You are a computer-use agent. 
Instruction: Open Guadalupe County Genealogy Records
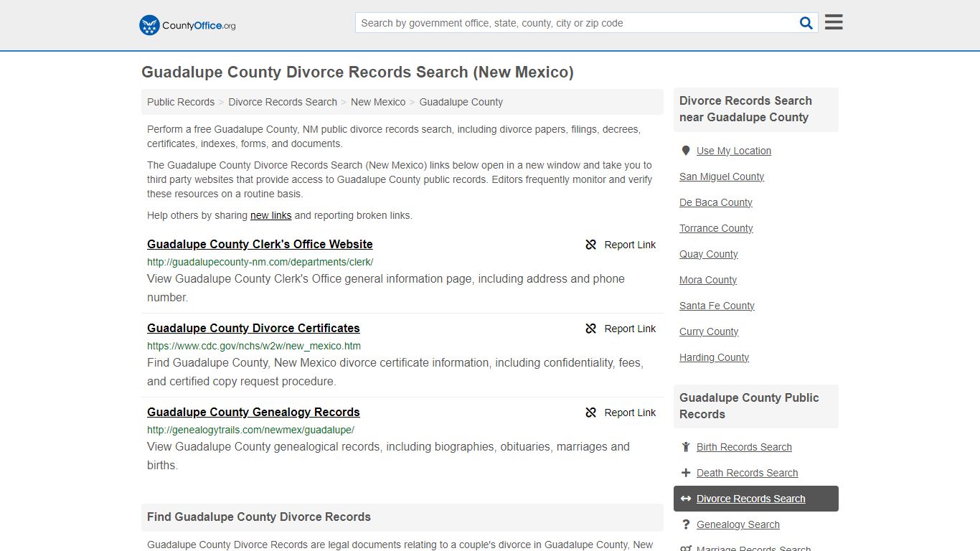tap(253, 412)
